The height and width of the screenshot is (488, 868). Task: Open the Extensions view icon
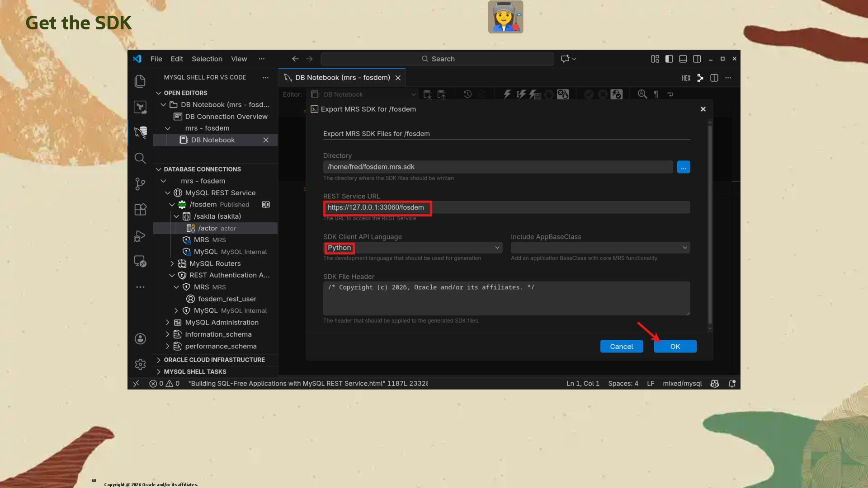(x=140, y=210)
